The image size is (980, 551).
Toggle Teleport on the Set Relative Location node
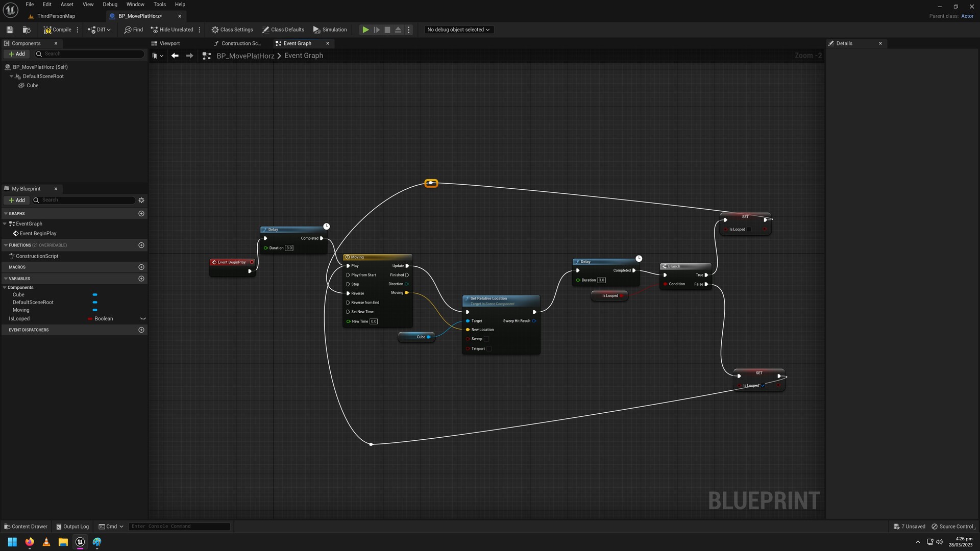(x=489, y=348)
